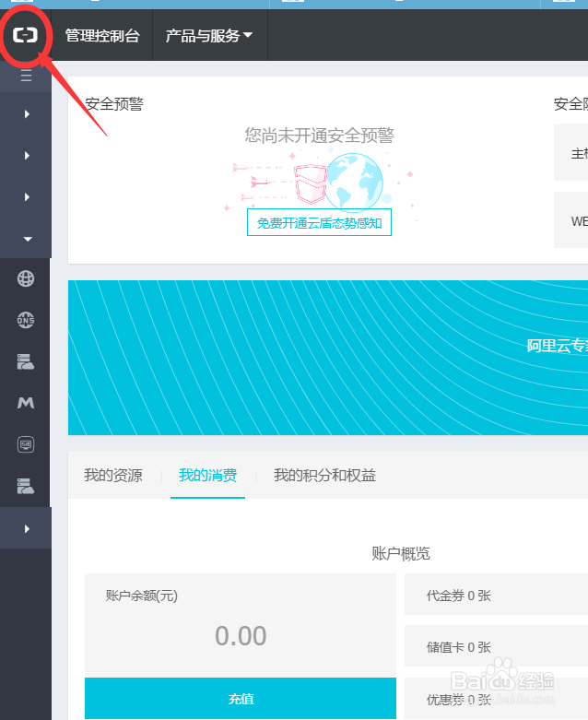Open 管理控制台 in the top bar
The width and height of the screenshot is (588, 720).
tap(102, 35)
